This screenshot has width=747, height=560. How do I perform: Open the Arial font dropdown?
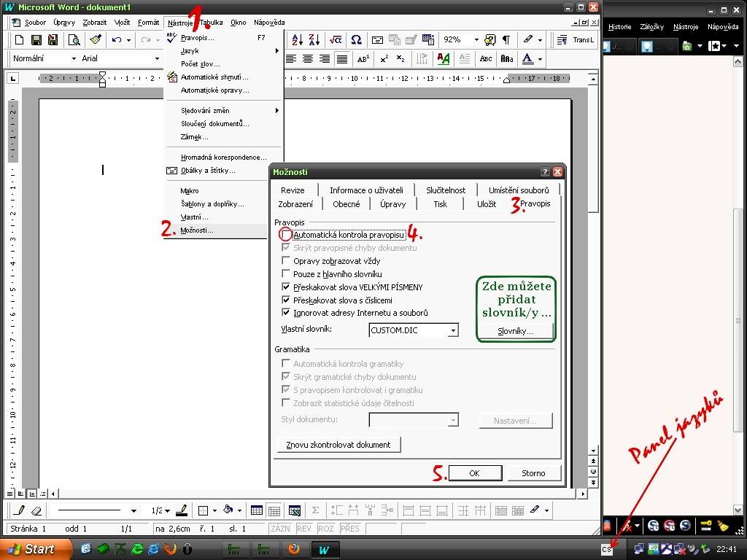pyautogui.click(x=158, y=58)
